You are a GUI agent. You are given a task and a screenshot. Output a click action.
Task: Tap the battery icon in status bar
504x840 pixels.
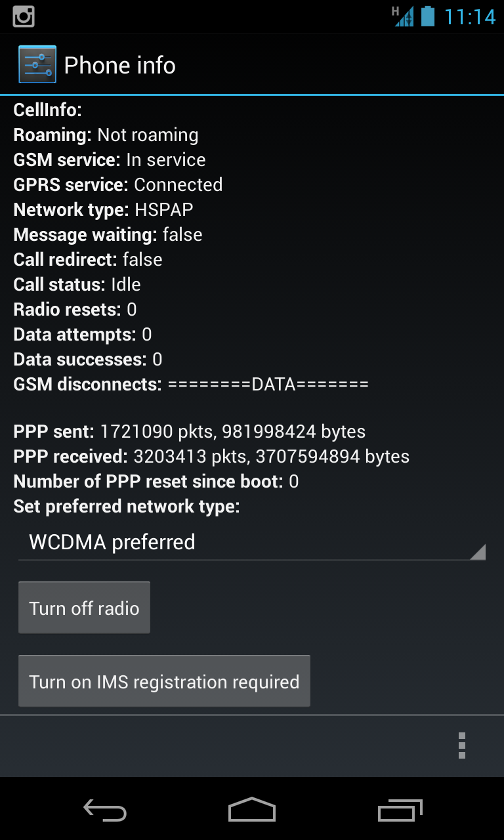tap(428, 16)
